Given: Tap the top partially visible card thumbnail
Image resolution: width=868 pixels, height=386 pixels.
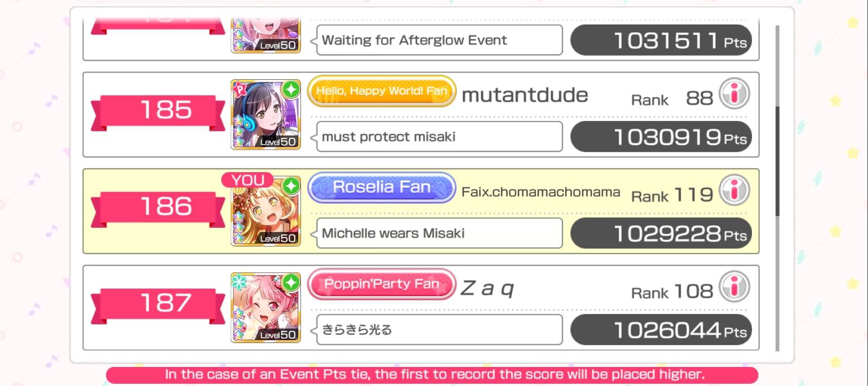Looking at the screenshot, I should (266, 35).
